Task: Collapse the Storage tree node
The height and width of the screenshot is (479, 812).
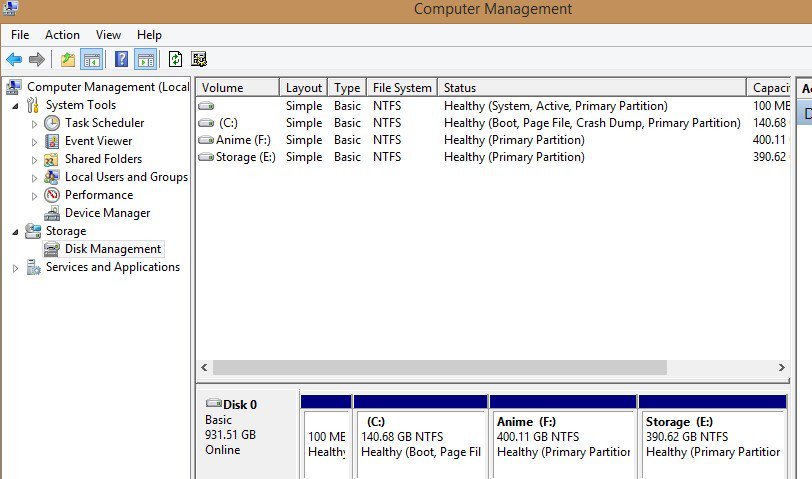Action: [16, 233]
